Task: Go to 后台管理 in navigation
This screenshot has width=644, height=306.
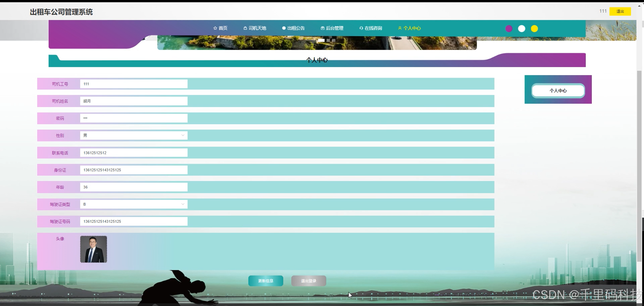Action: (x=335, y=28)
